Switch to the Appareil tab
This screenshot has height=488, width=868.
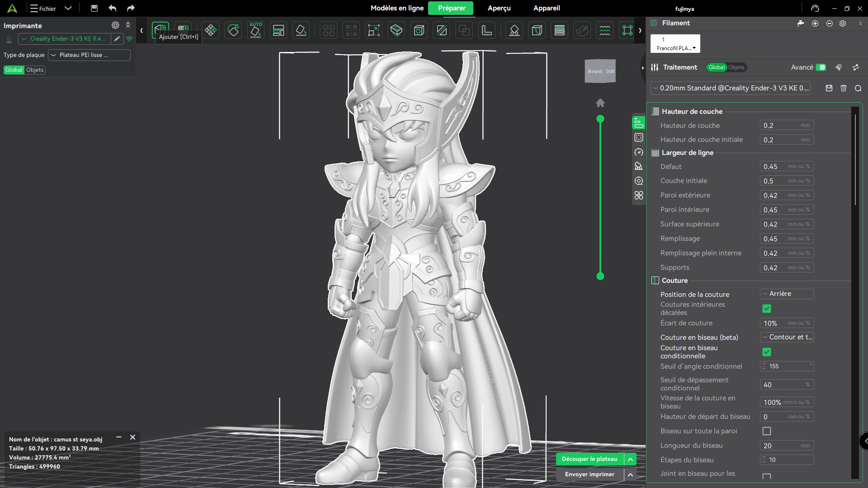pyautogui.click(x=547, y=8)
